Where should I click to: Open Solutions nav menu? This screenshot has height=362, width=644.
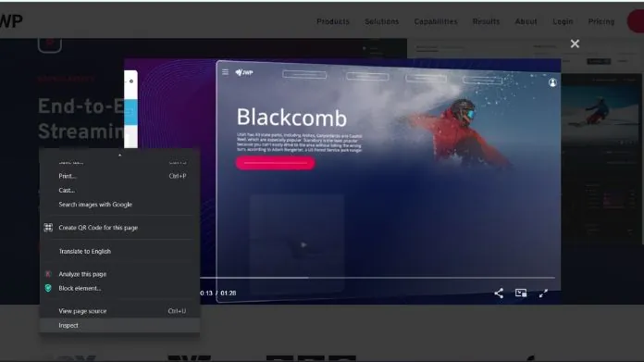381,21
